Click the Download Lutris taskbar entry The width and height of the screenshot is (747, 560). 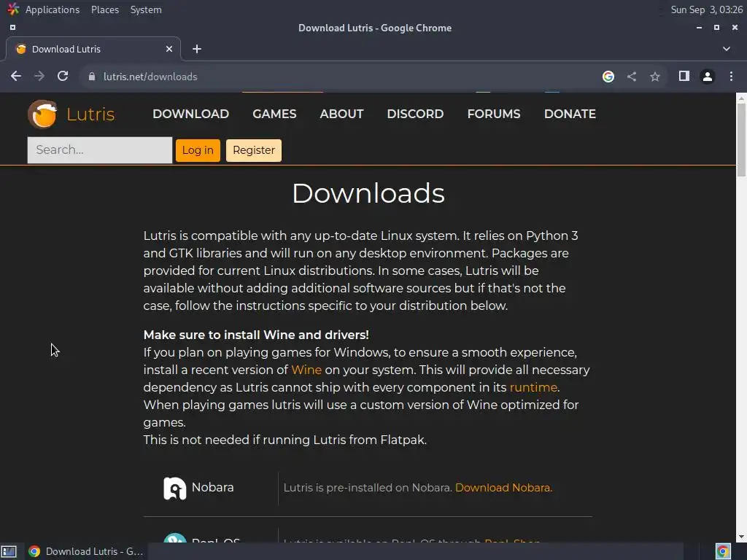pyautogui.click(x=86, y=551)
